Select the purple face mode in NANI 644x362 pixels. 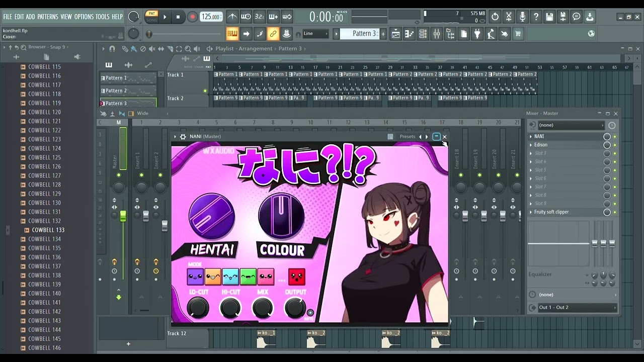click(x=195, y=277)
